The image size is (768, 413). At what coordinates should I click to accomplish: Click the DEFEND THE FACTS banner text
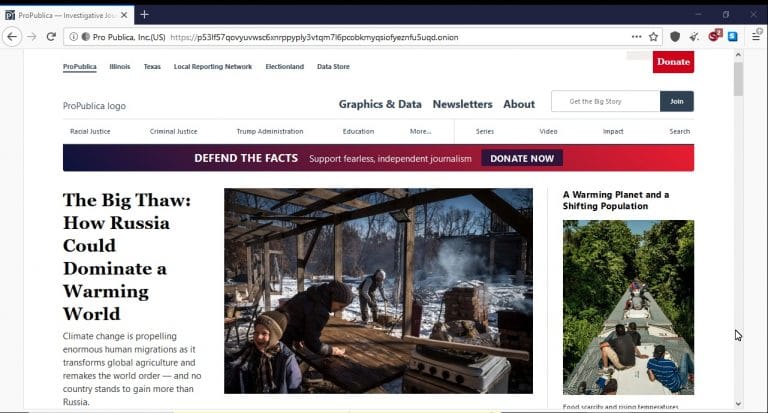pyautogui.click(x=246, y=158)
